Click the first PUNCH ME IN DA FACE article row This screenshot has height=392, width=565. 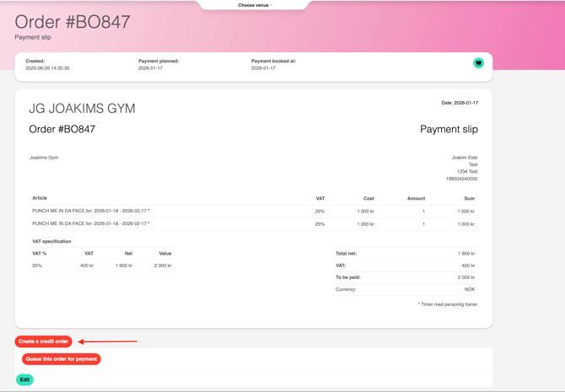click(91, 212)
